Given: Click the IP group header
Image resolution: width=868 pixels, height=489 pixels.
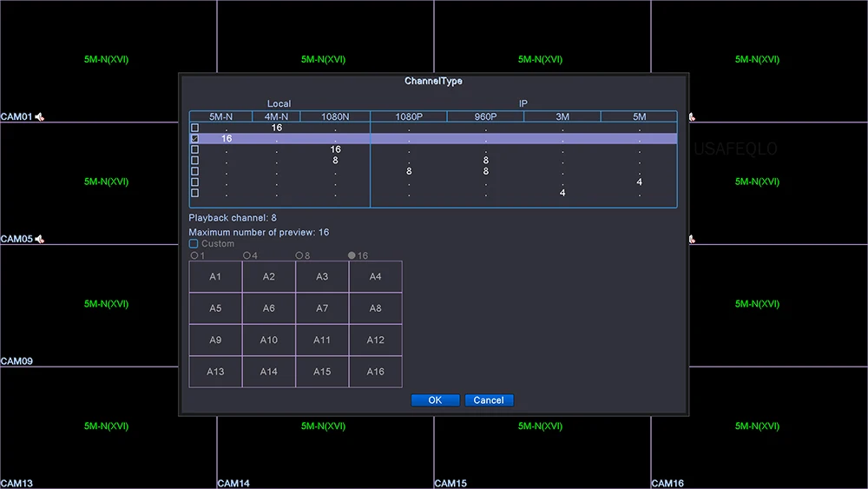Looking at the screenshot, I should pyautogui.click(x=523, y=104).
